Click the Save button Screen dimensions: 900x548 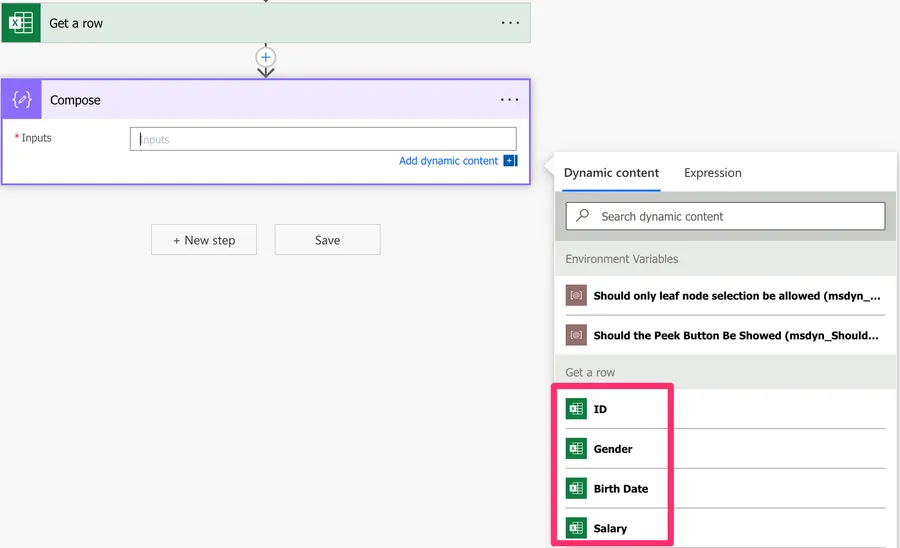click(327, 240)
